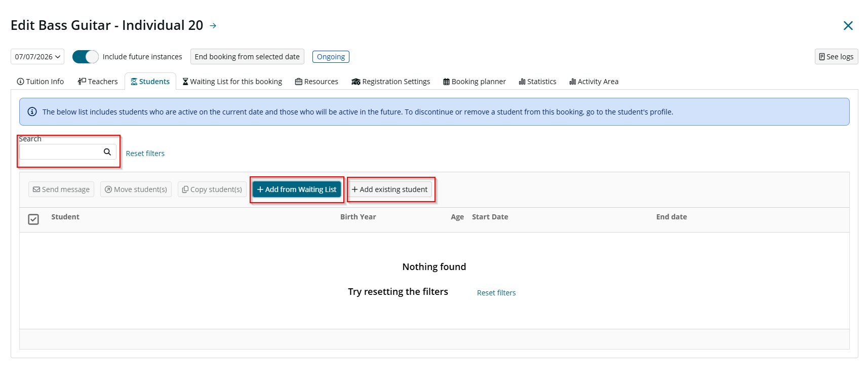868x381 pixels.
Task: View the Statistics tab
Action: click(537, 82)
